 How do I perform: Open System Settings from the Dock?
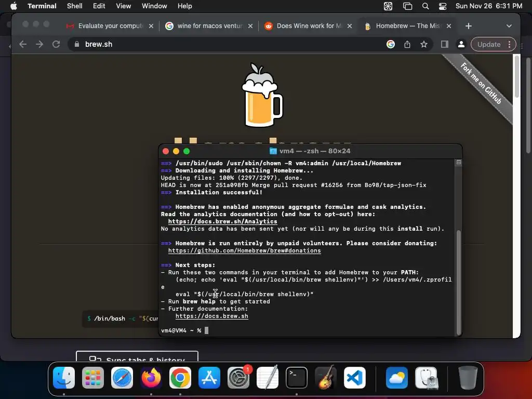coord(238,378)
